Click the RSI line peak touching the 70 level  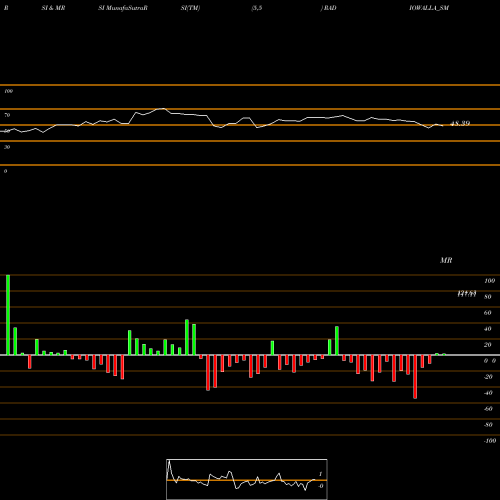(x=161, y=109)
